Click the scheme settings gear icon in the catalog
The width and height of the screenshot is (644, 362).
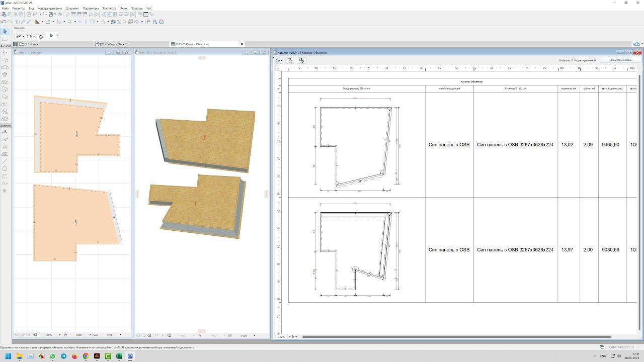[278, 60]
